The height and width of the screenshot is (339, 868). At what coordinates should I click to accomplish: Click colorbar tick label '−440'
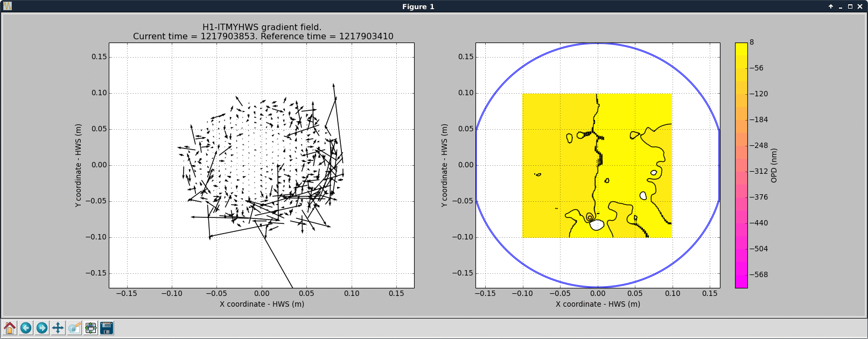pyautogui.click(x=759, y=223)
